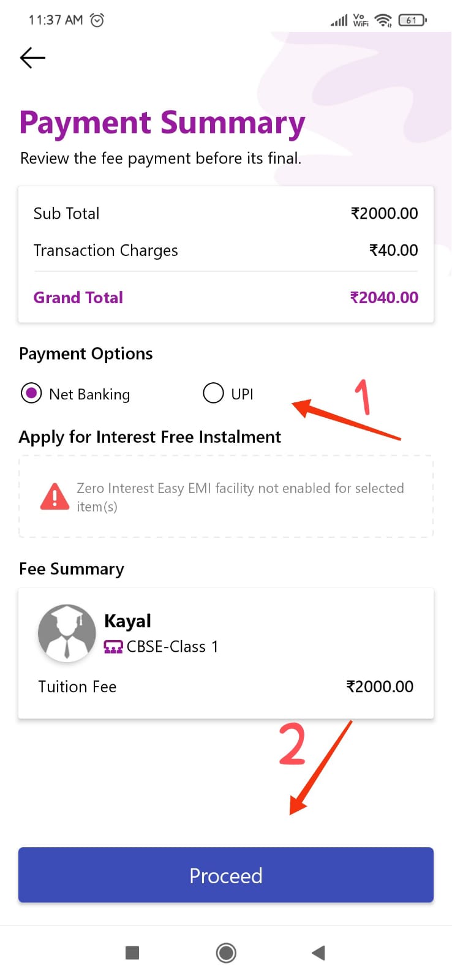Tap the Android triangle back navigation icon

point(318,952)
